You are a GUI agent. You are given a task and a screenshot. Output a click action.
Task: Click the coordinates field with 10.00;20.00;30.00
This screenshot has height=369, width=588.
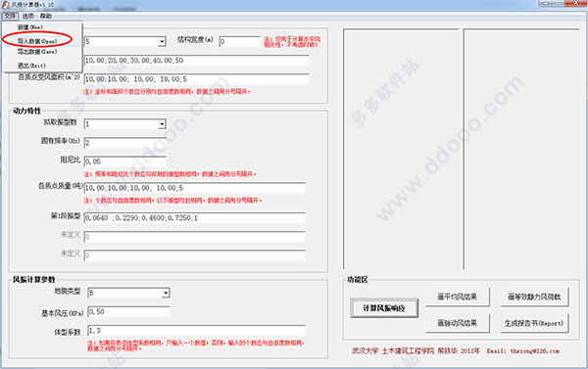point(196,61)
